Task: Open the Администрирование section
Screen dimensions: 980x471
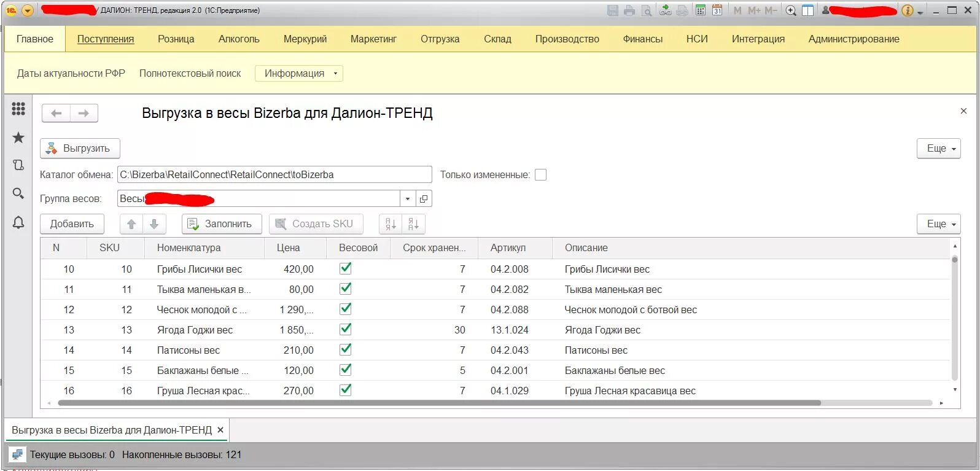Action: click(854, 39)
